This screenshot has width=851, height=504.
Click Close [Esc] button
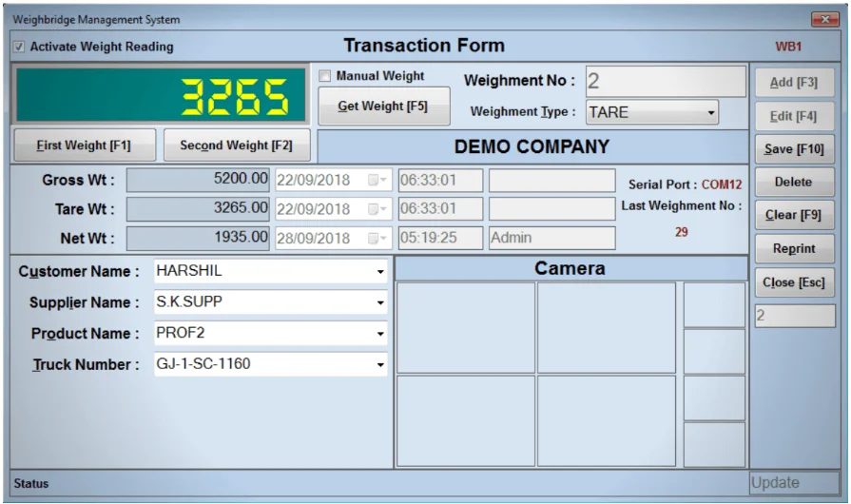[x=794, y=282]
